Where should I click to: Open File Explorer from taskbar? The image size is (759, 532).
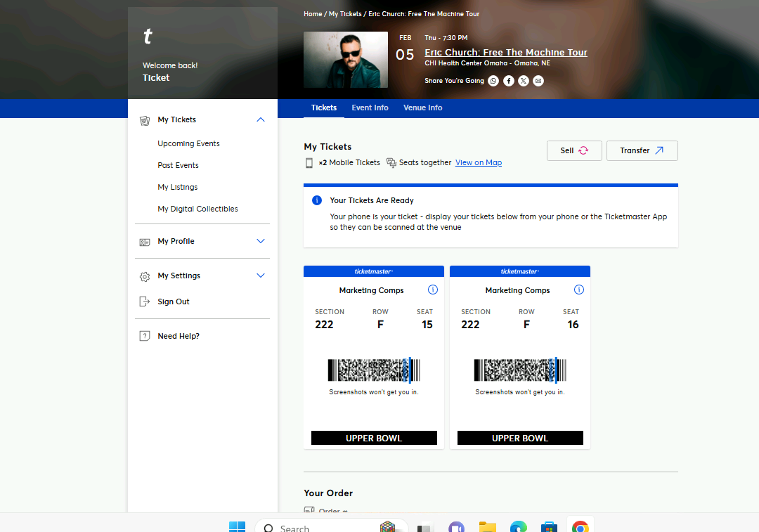coord(488,526)
